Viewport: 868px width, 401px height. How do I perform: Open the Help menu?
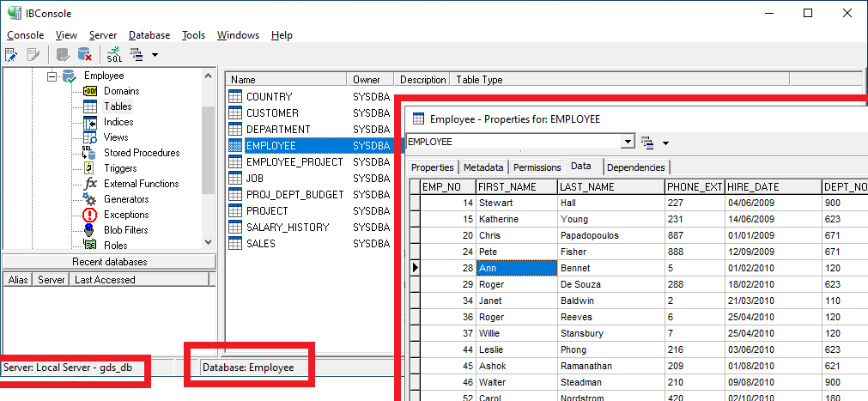[x=282, y=35]
